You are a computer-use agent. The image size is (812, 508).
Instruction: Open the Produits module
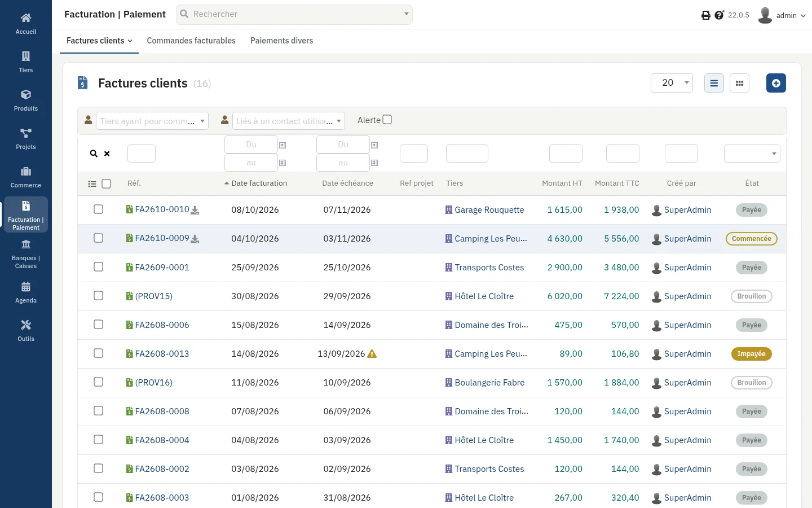(x=26, y=100)
